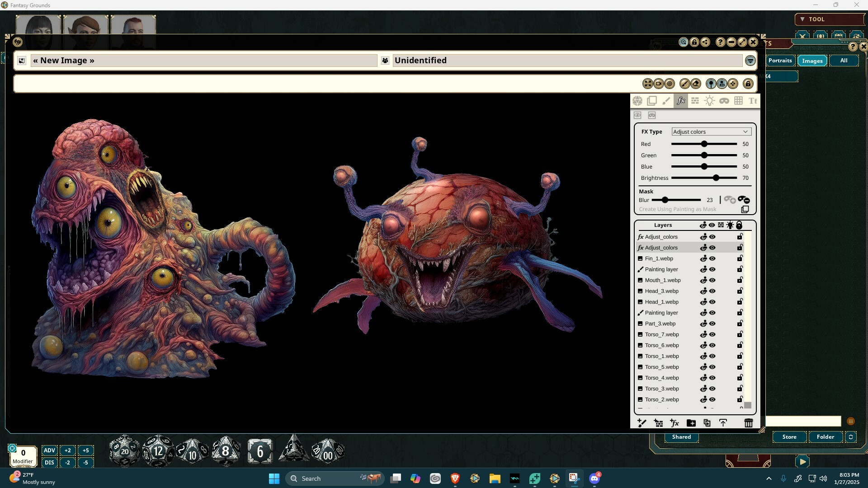Hide the Fin_1.webp layer
Image resolution: width=868 pixels, height=488 pixels.
712,258
